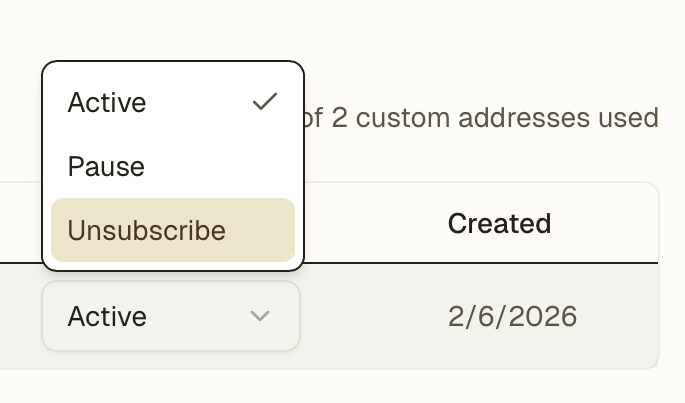This screenshot has width=685, height=403.
Task: Click the chevron arrow in the Active dropdown
Action: (260, 317)
